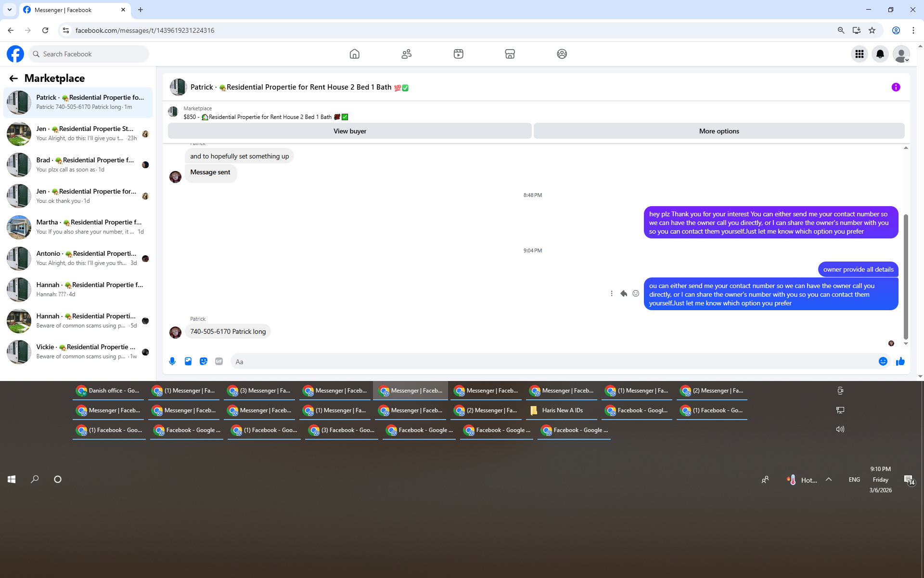Viewport: 924px width, 578px height.
Task: Open the emoji picker in message box
Action: [883, 361]
